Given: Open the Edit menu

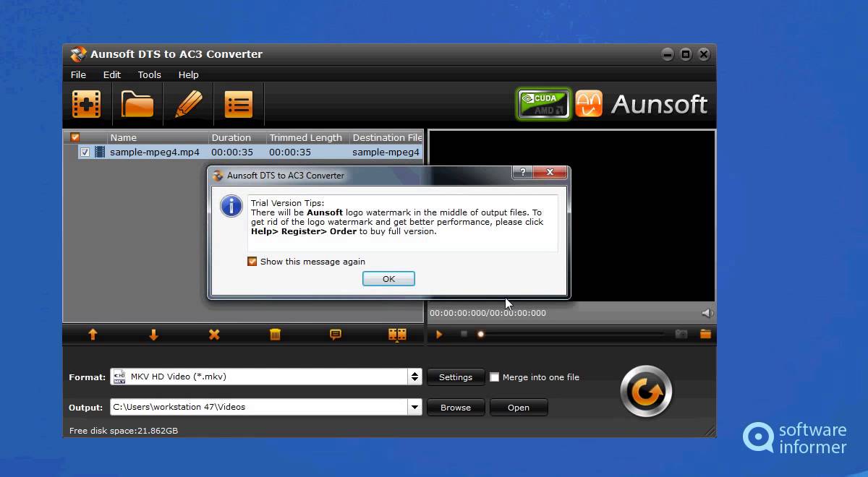Looking at the screenshot, I should coord(111,74).
